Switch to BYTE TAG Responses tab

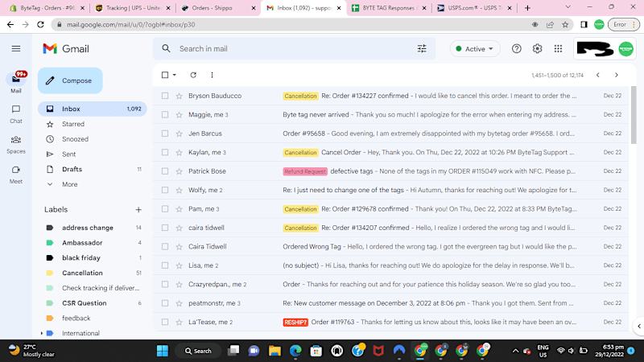[390, 8]
